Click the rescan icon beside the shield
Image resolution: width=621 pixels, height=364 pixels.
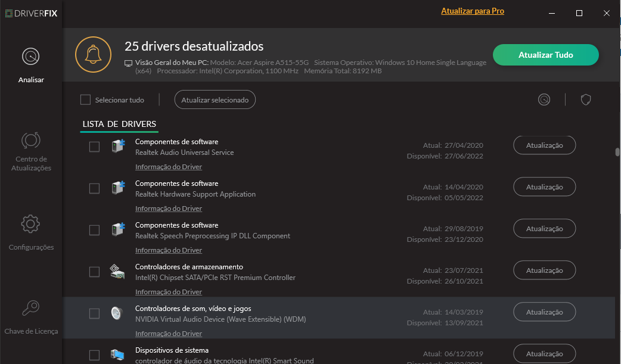click(544, 99)
